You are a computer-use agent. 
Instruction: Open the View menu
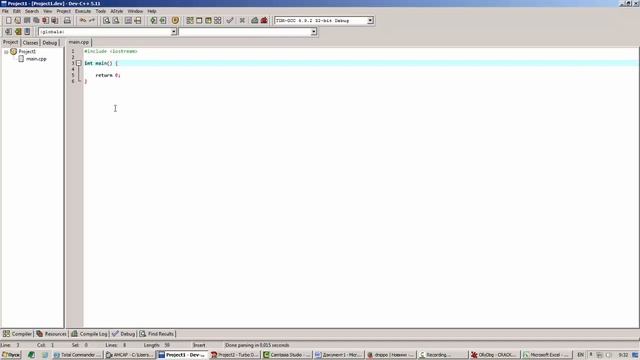click(48, 11)
